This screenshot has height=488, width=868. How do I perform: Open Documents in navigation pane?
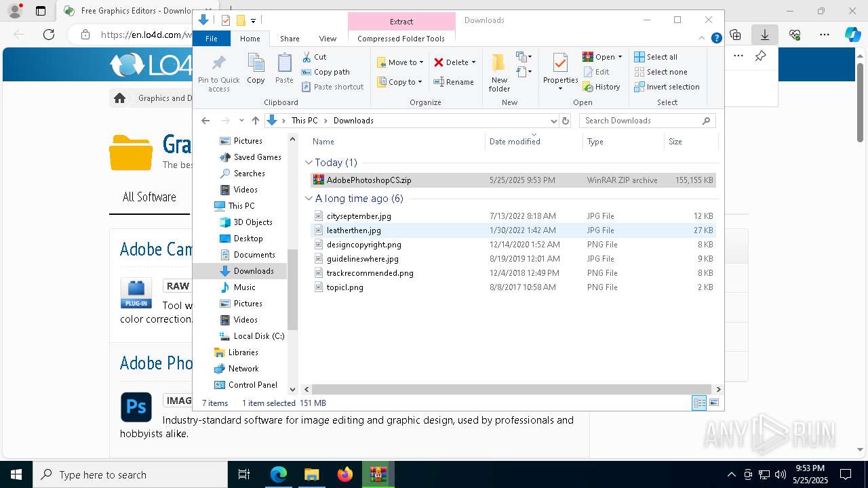[x=248, y=255]
